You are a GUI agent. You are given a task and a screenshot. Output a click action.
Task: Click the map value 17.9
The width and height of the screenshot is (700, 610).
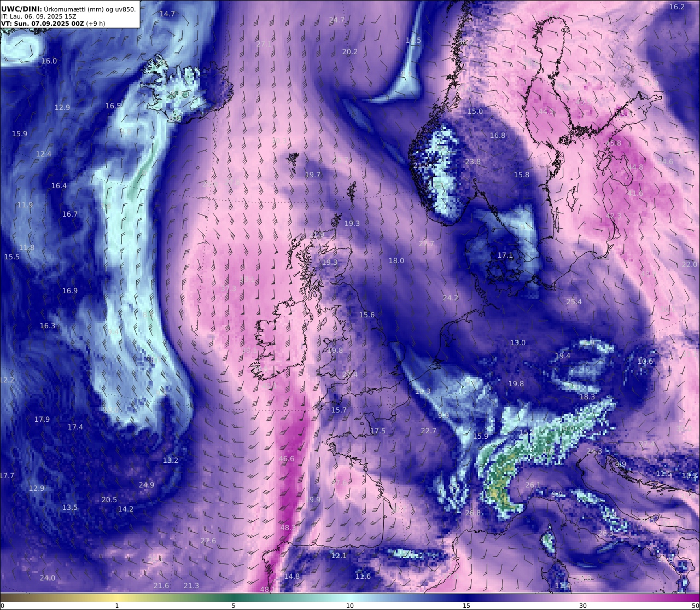(x=42, y=419)
